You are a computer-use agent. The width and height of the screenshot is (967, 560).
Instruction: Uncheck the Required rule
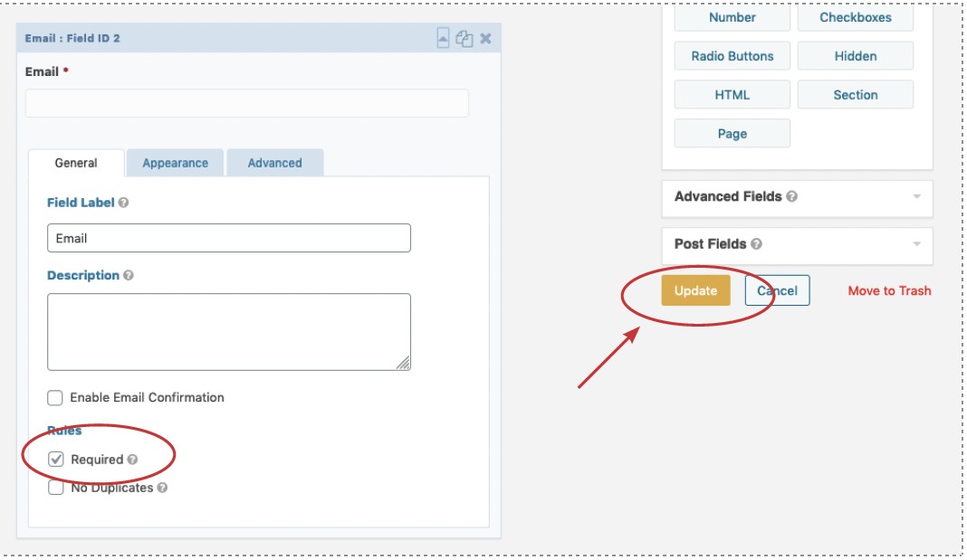coord(54,460)
